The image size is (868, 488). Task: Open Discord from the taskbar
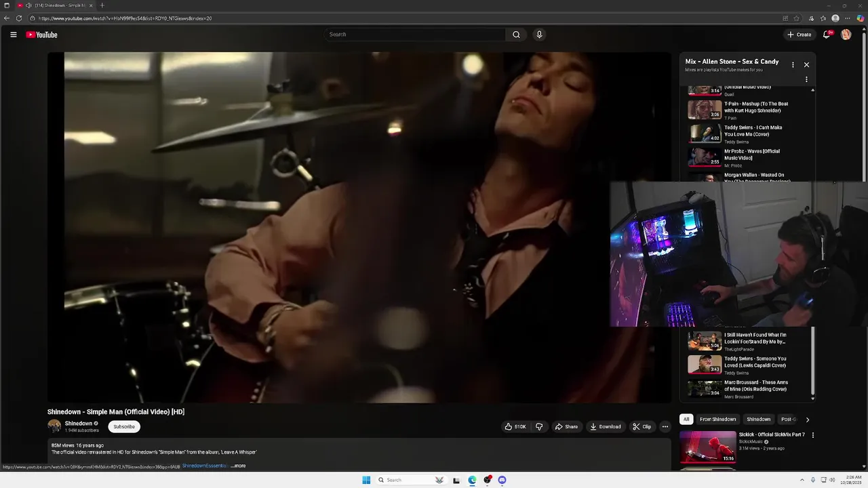502,480
